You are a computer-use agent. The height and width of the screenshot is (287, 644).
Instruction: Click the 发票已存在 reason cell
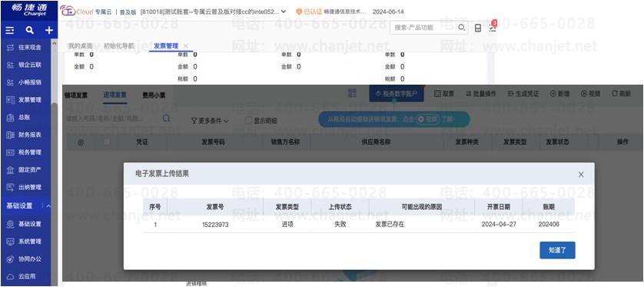point(390,225)
